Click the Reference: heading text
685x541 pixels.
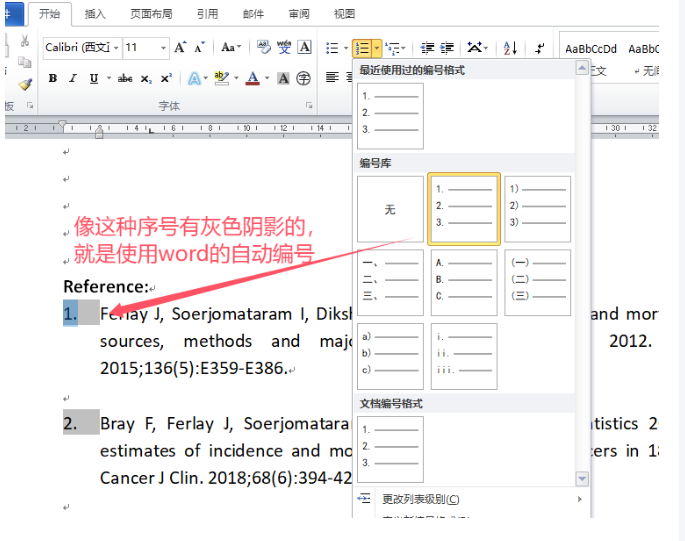point(106,287)
